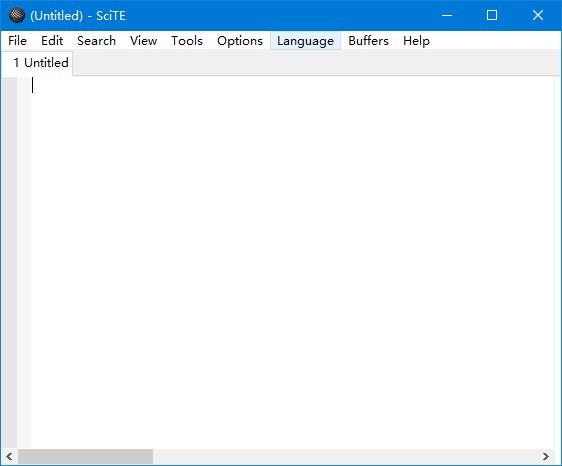Click the left scroll arrow of horizontal scrollbar
Image resolution: width=562 pixels, height=466 pixels.
coord(9,456)
